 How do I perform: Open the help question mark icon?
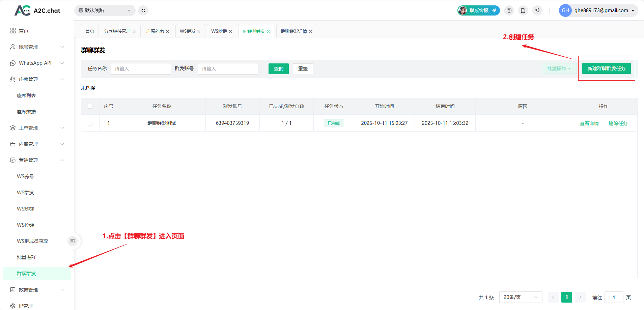pos(509,10)
